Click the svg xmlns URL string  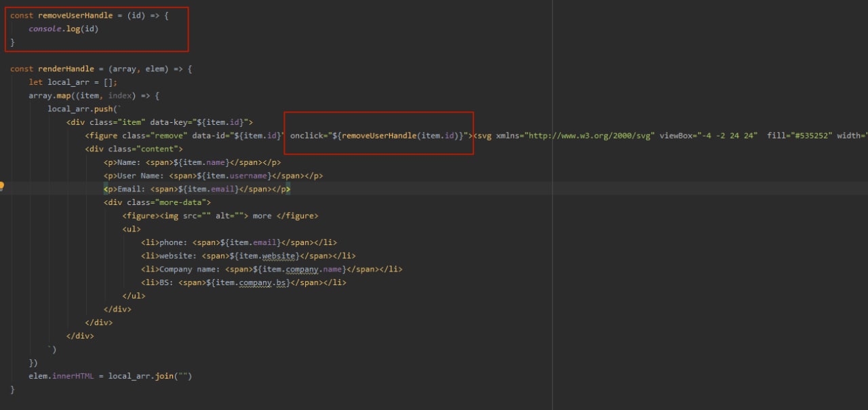click(x=589, y=136)
